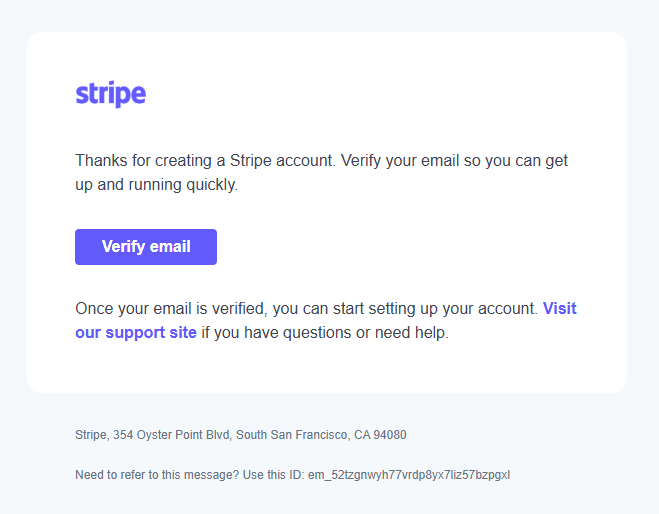Click the word "account." before Visit link
The width and height of the screenshot is (659, 514).
click(x=508, y=308)
